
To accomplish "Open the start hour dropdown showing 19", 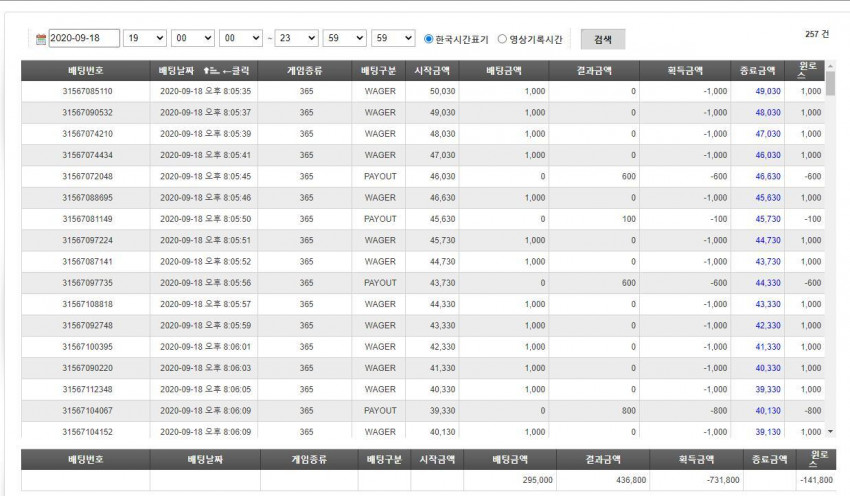I will (x=145, y=38).
